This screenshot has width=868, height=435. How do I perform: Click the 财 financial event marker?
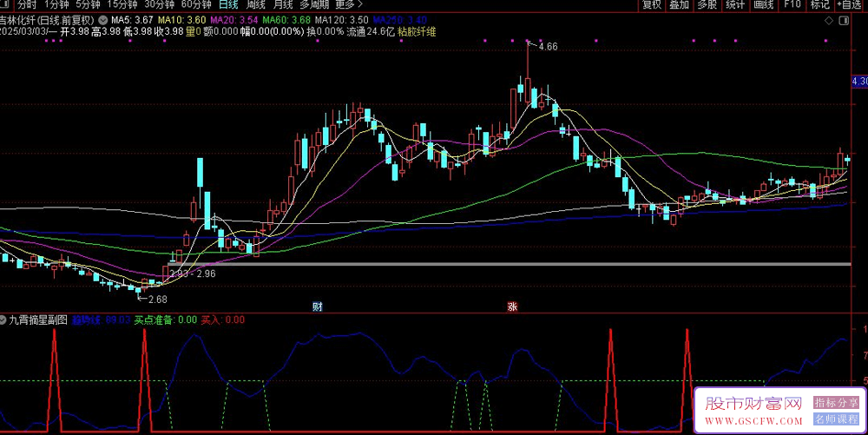317,306
